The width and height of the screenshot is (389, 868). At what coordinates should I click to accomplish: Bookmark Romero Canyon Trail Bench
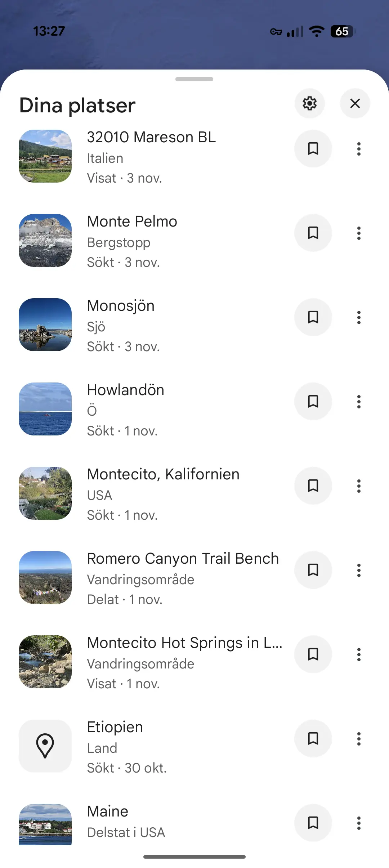point(313,570)
